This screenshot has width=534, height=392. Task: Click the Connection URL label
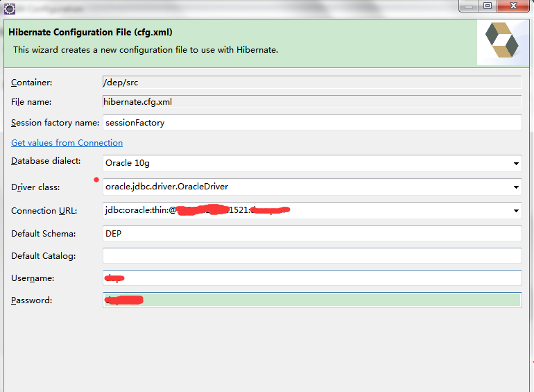click(x=44, y=211)
